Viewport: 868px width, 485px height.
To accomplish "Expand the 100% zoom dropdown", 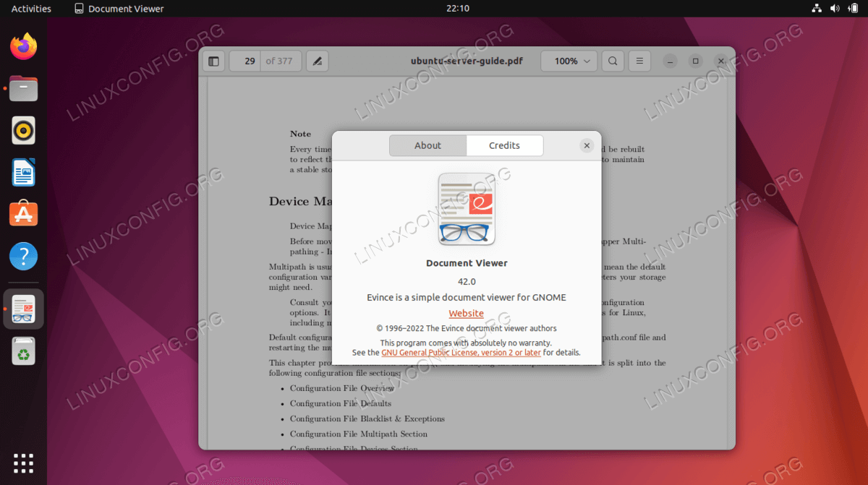I will tap(569, 61).
